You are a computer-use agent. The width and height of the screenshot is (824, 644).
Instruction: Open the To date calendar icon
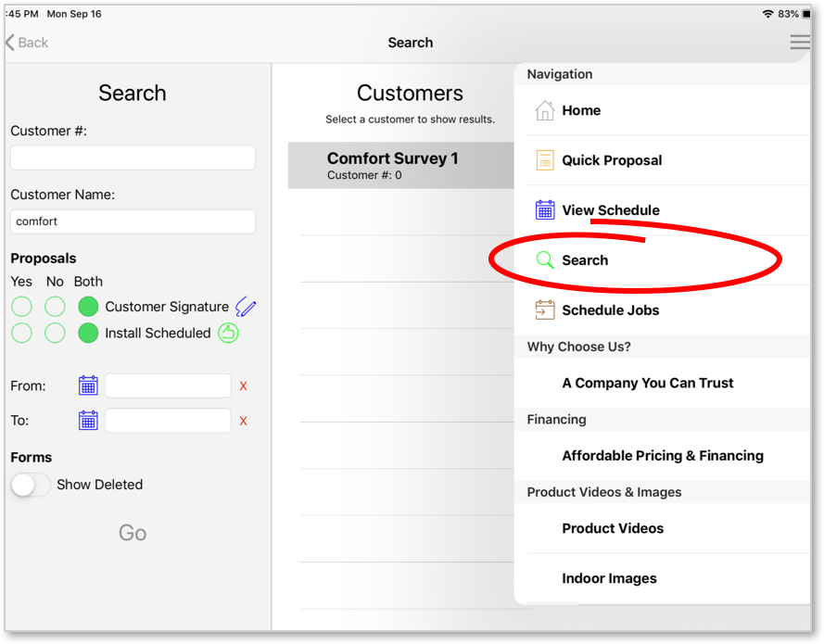(x=88, y=421)
